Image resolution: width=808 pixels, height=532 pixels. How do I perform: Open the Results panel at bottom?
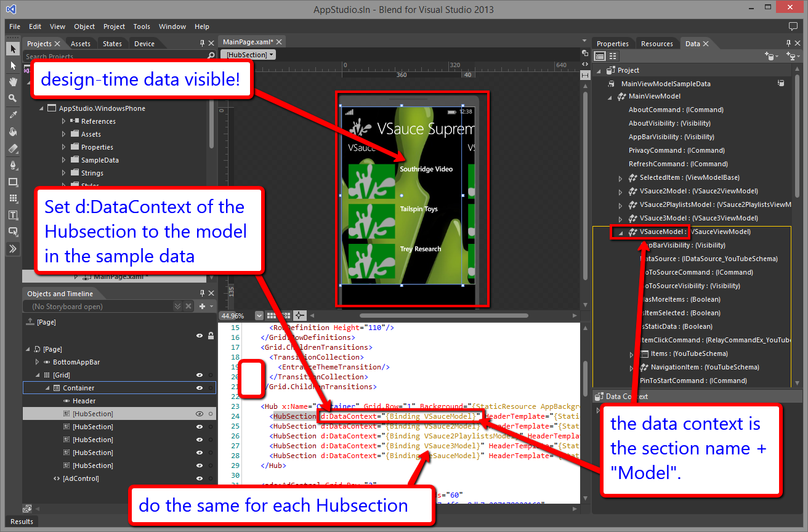tap(22, 522)
